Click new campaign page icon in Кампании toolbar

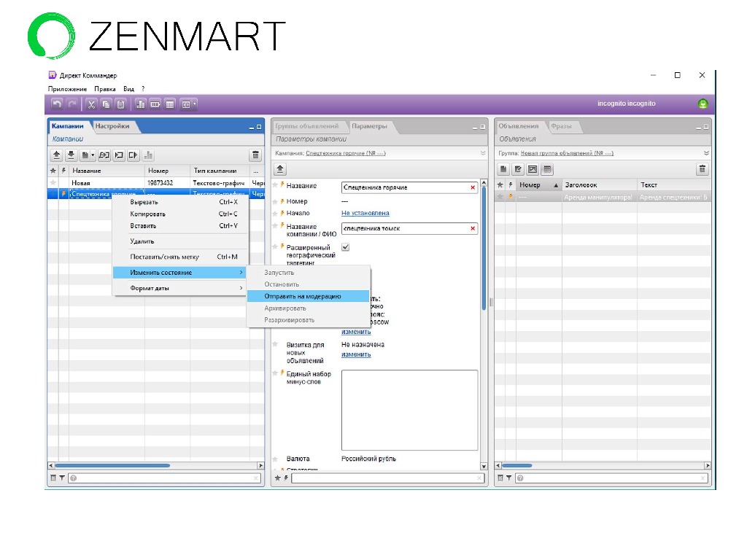pyautogui.click(x=85, y=155)
